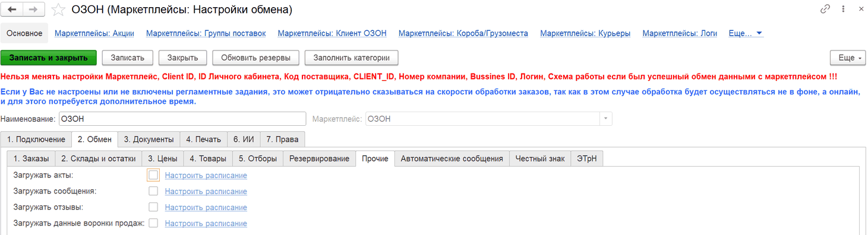Click the Записать и закрыть button
Viewport: 868px width, 235px height.
[x=49, y=58]
